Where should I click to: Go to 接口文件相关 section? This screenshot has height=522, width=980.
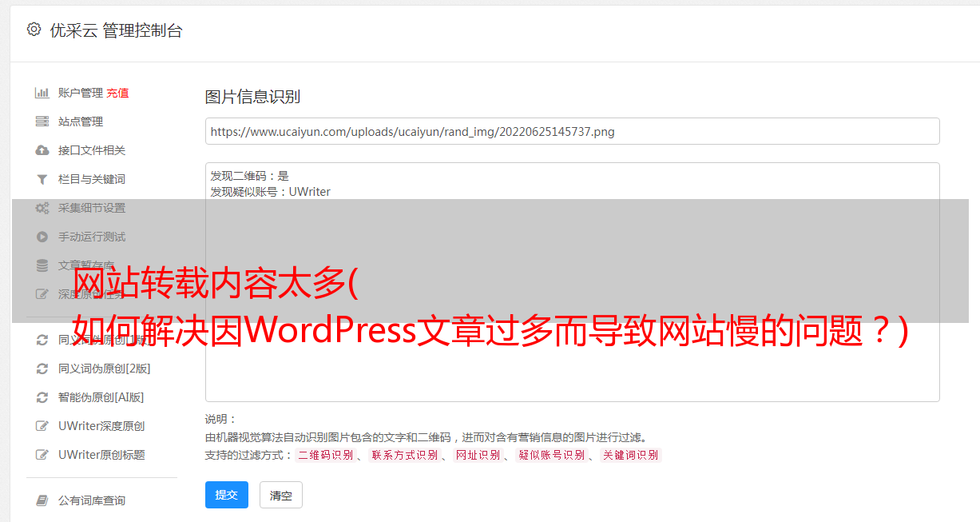click(92, 150)
